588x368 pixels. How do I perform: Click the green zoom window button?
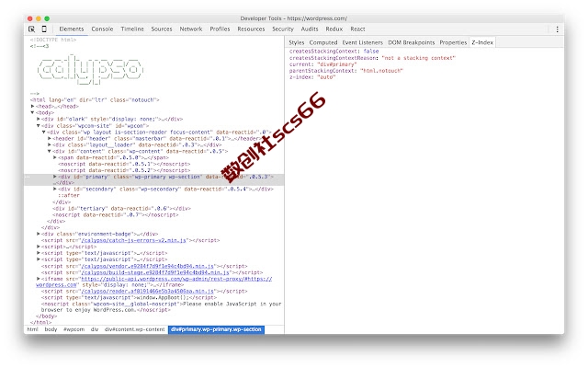coord(47,18)
